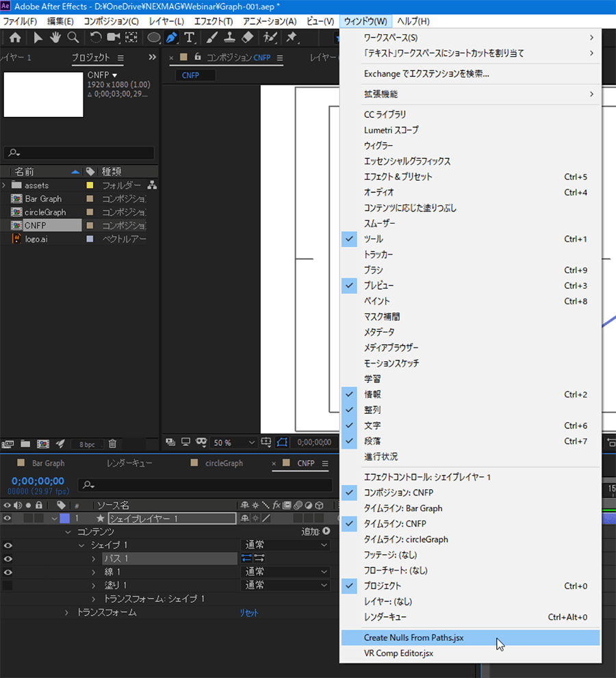Expand the パス 1 property group
The width and height of the screenshot is (616, 678).
(x=94, y=559)
